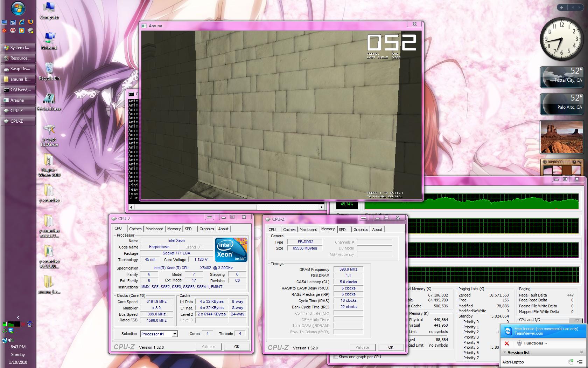The width and height of the screenshot is (588, 368).
Task: Click the add gadget plus icon
Action: (561, 7)
